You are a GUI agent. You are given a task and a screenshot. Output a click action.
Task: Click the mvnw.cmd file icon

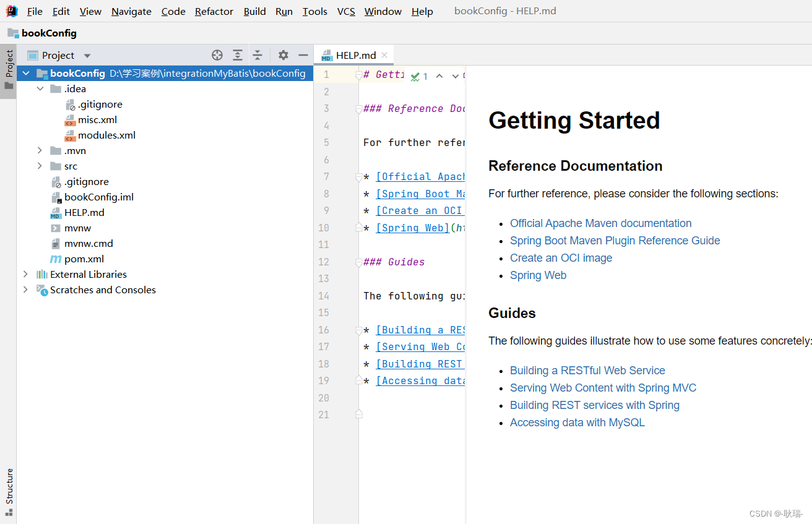click(x=56, y=244)
